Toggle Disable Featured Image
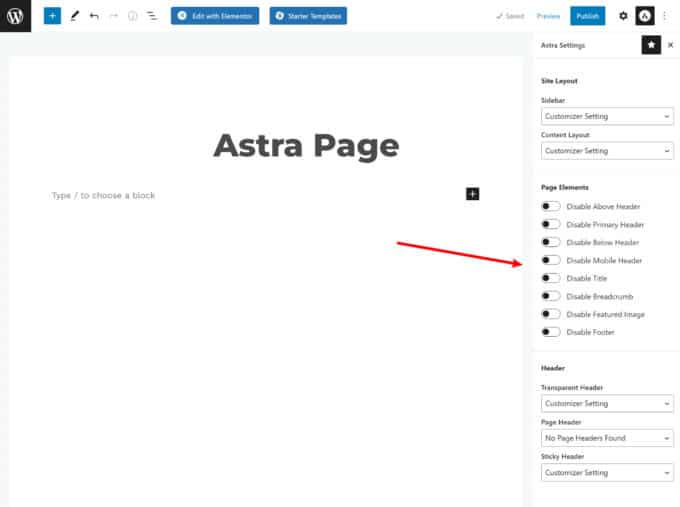Image resolution: width=680 pixels, height=507 pixels. click(x=551, y=314)
